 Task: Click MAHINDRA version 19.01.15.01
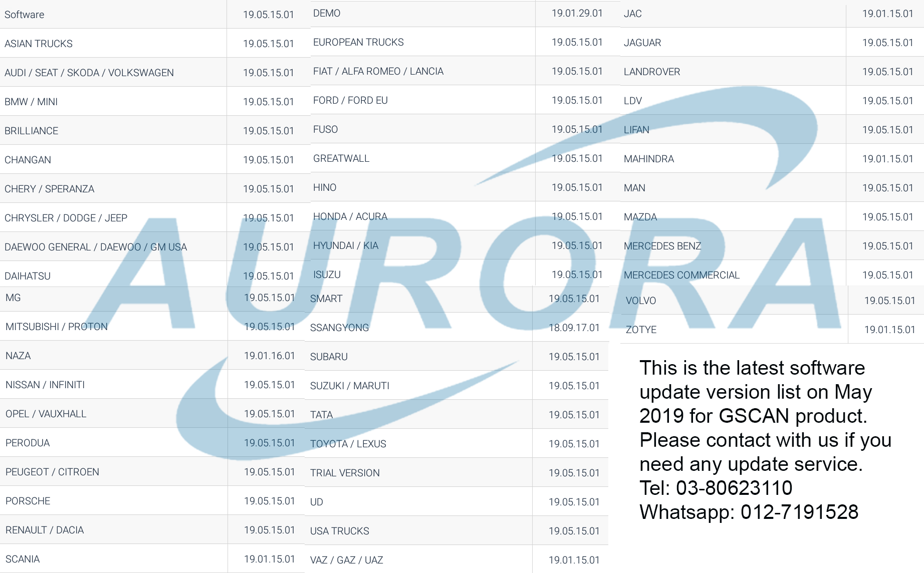click(x=888, y=159)
